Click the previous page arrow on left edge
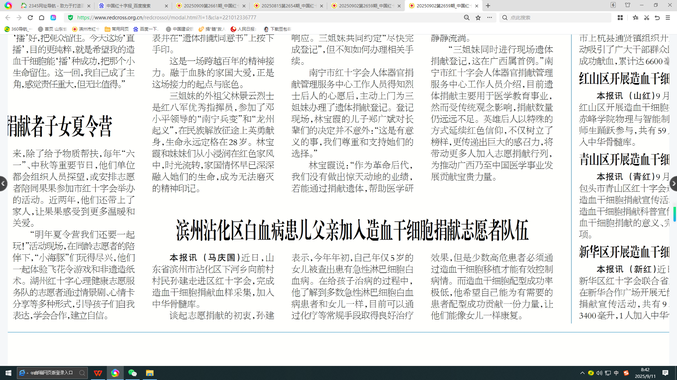 coord(3,184)
